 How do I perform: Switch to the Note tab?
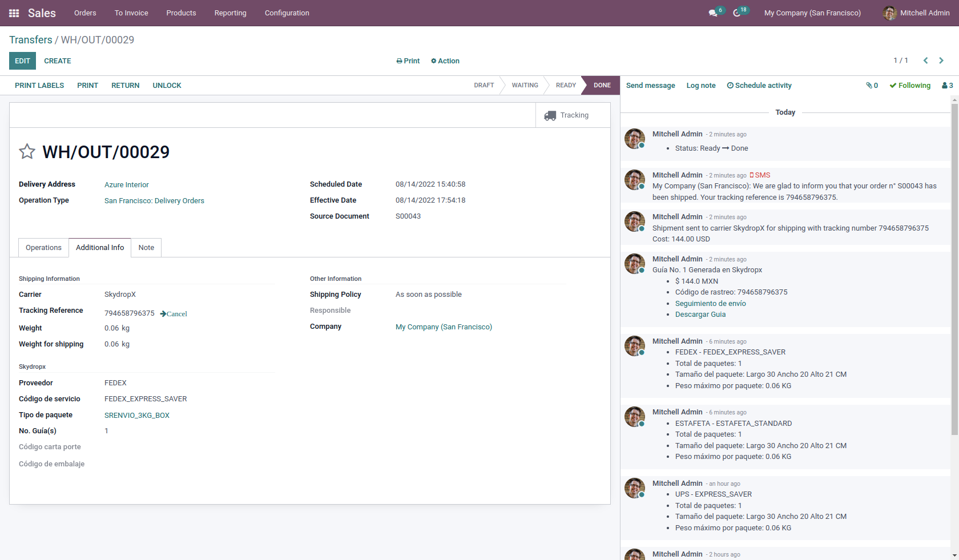(146, 248)
